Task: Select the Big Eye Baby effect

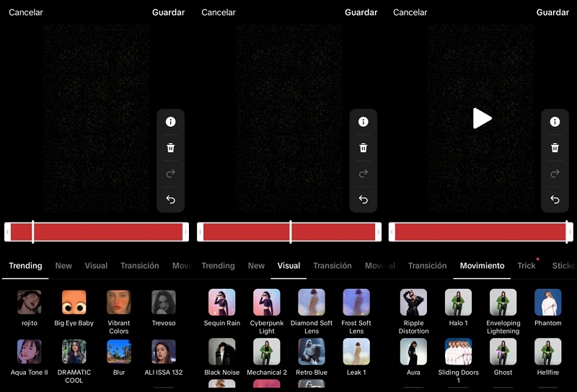Action: tap(74, 303)
